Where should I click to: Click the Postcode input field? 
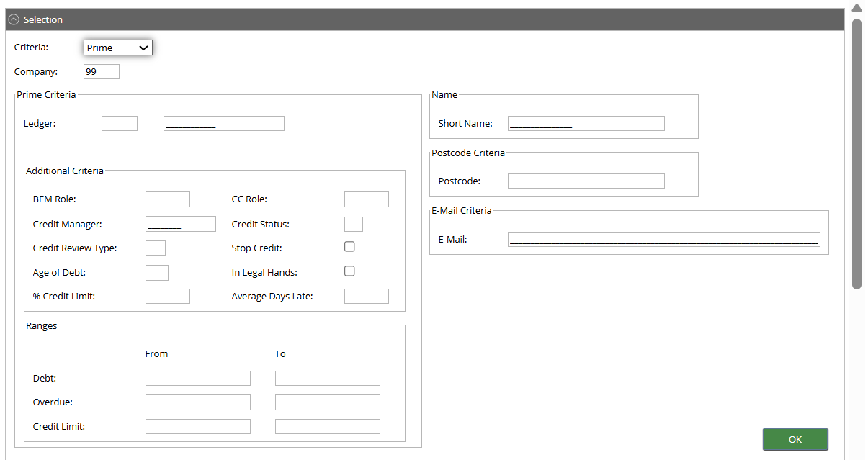tap(586, 181)
